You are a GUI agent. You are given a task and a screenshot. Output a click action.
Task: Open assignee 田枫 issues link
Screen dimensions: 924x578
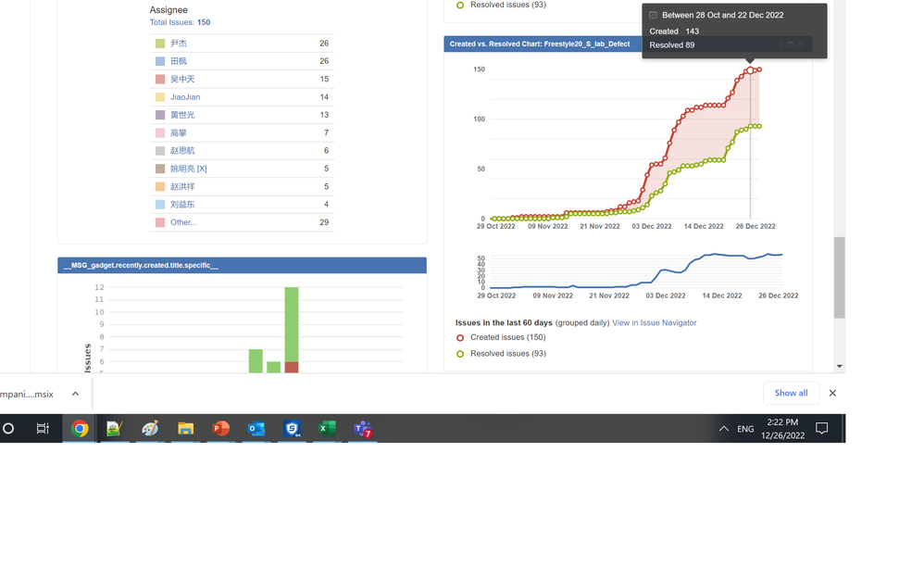[x=179, y=61]
